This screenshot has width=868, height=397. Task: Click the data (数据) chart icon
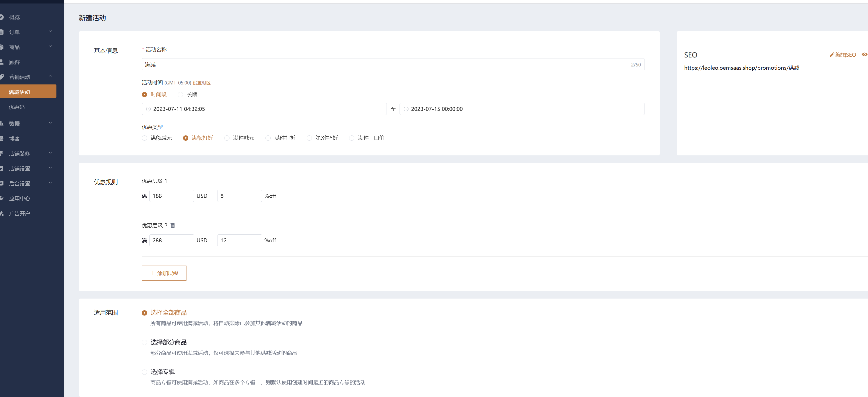click(1, 123)
